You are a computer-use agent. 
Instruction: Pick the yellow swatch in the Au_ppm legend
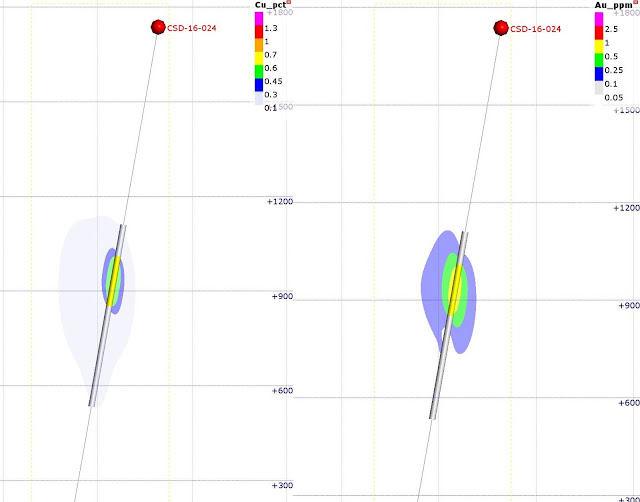click(x=599, y=46)
